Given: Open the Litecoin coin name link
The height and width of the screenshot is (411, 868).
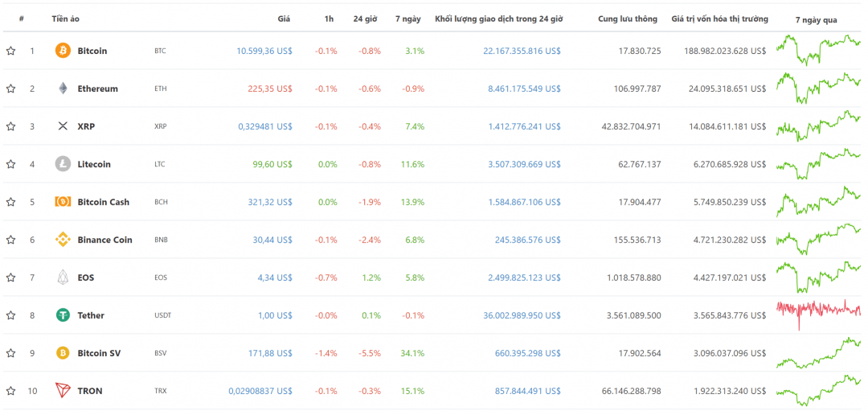Looking at the screenshot, I should [94, 164].
